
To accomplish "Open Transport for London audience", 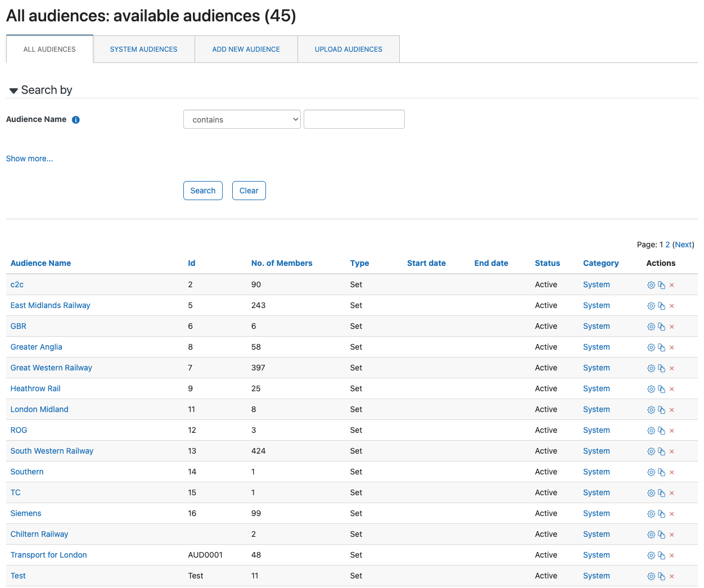I will coord(48,555).
